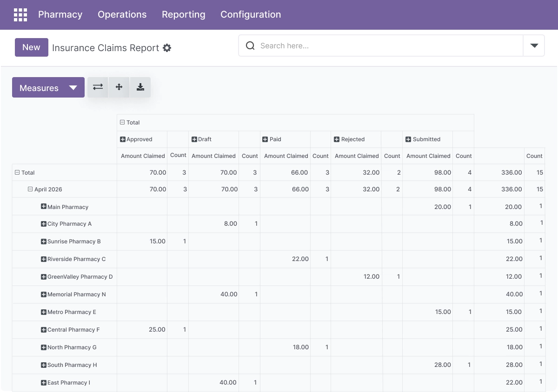The width and height of the screenshot is (558, 392).
Task: Open the apps grid menu icon
Action: tap(20, 15)
